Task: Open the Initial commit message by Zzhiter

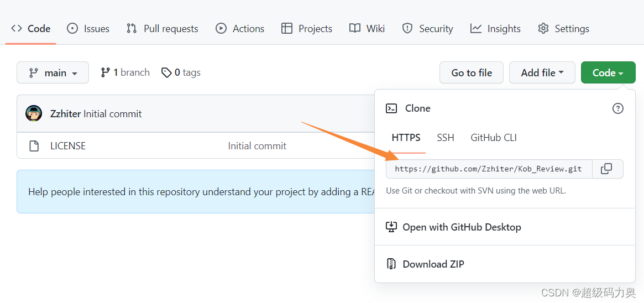Action: 113,114
